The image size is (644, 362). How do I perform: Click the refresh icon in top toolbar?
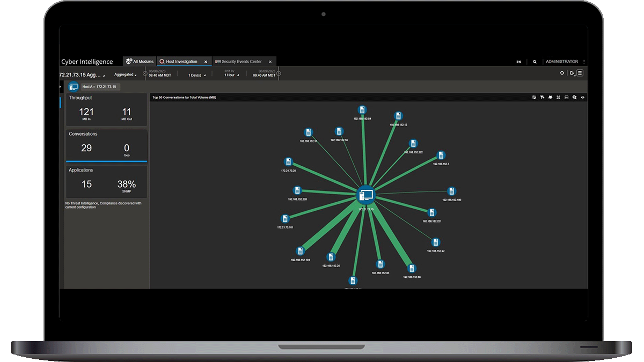point(562,73)
